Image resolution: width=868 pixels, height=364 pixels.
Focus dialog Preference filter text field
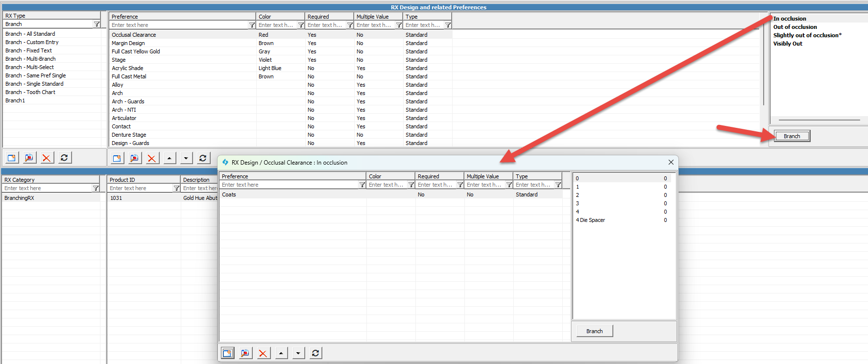289,185
